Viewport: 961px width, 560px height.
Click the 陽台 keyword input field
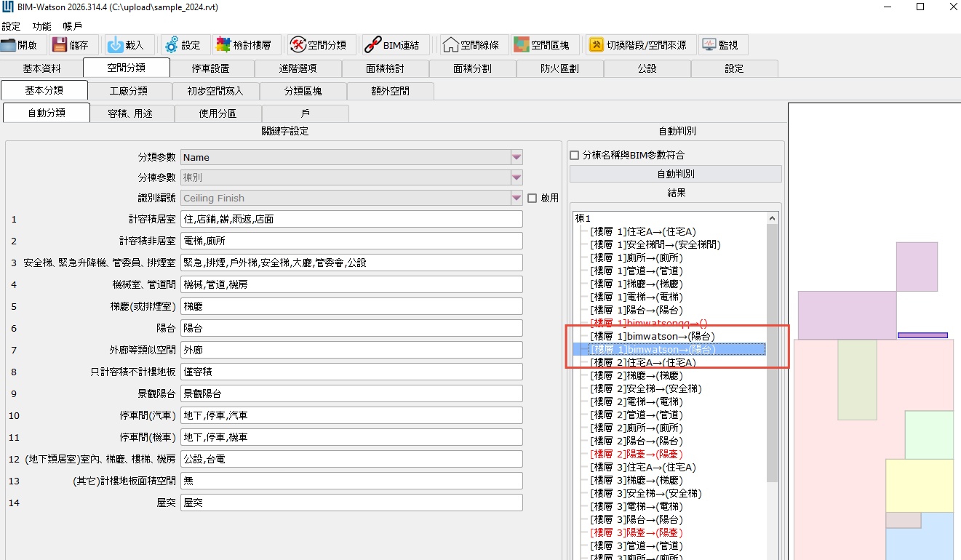(351, 329)
